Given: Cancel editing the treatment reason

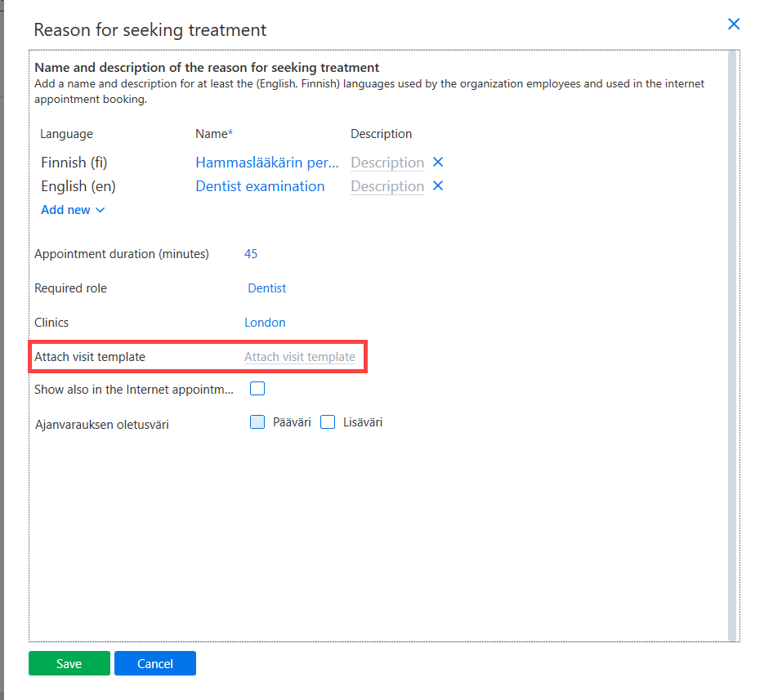Looking at the screenshot, I should [x=155, y=663].
